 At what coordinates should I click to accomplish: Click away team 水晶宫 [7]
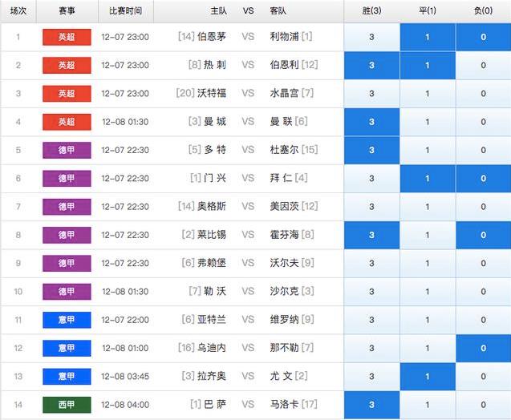point(292,94)
